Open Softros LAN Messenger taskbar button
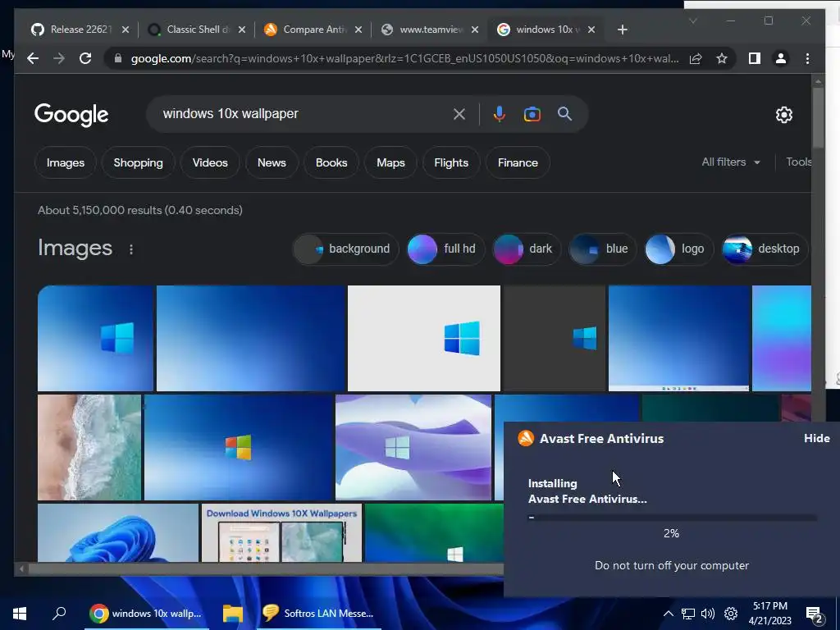Screen dimensions: 840x630 pyautogui.click(x=319, y=614)
